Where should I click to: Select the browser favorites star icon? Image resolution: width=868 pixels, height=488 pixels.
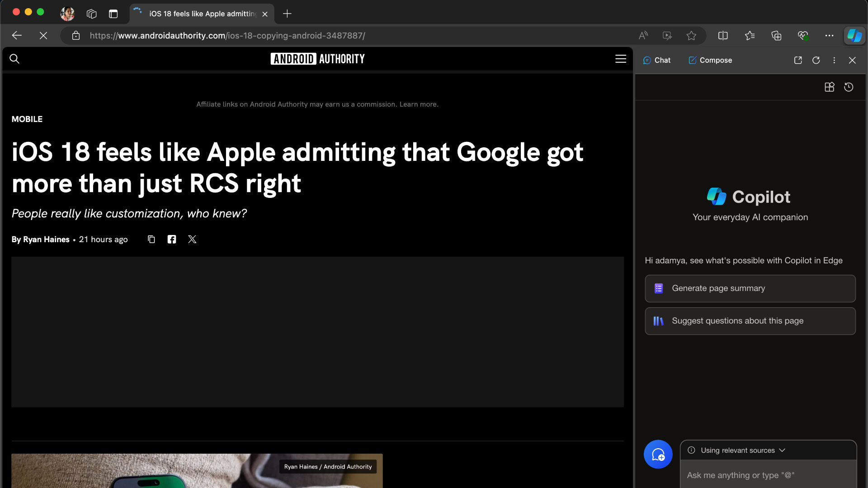click(691, 35)
